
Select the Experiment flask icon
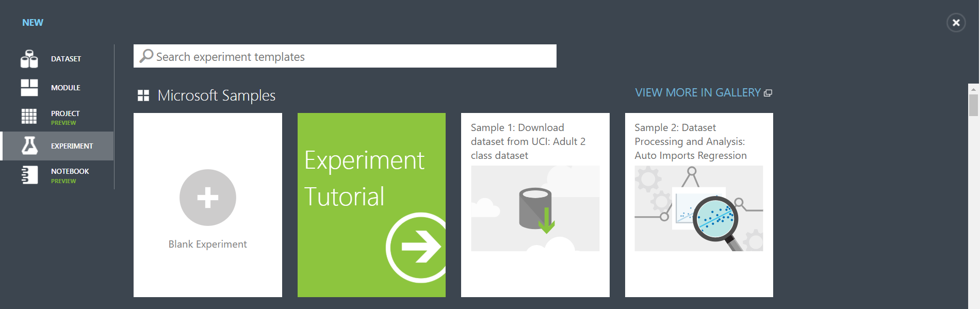pos(29,146)
